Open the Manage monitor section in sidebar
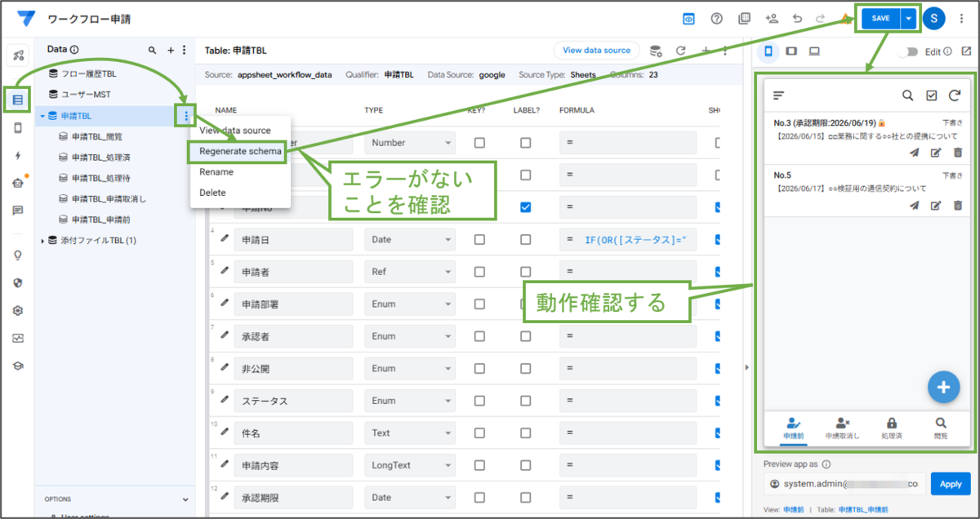 click(x=18, y=338)
